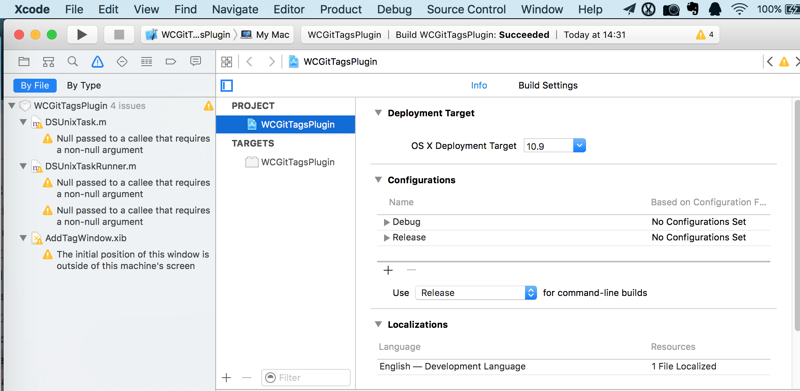Select the Issue navigator warning icon
Screen dimensions: 800x391
pyautogui.click(x=97, y=62)
